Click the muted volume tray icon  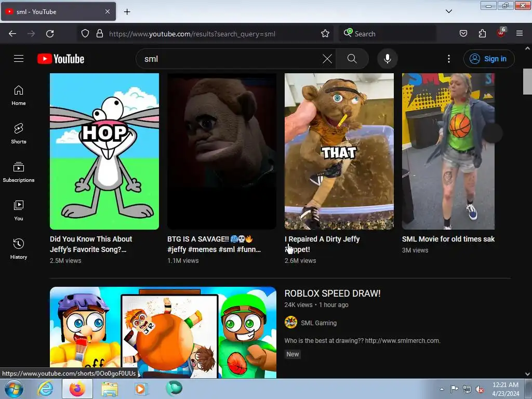tap(480, 389)
